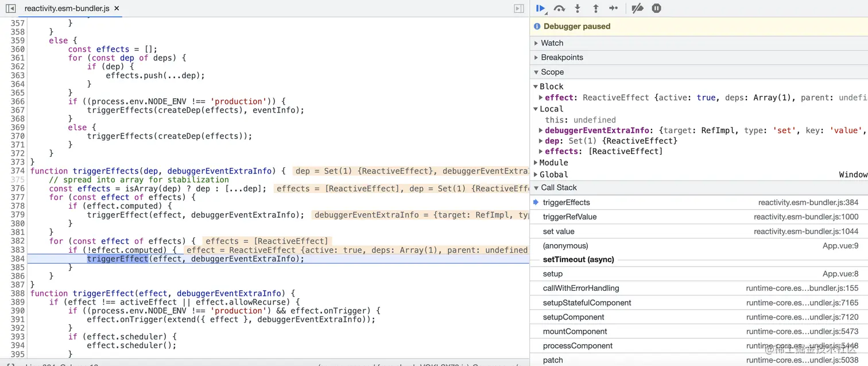The width and height of the screenshot is (868, 366).
Task: Click the Step button in debugger toolbar
Action: (614, 9)
